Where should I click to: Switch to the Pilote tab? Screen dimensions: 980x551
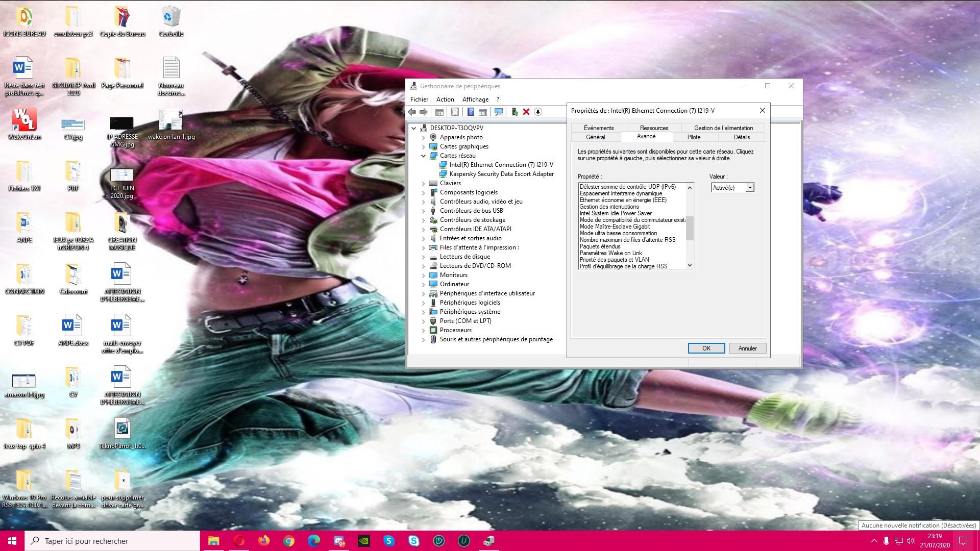694,137
